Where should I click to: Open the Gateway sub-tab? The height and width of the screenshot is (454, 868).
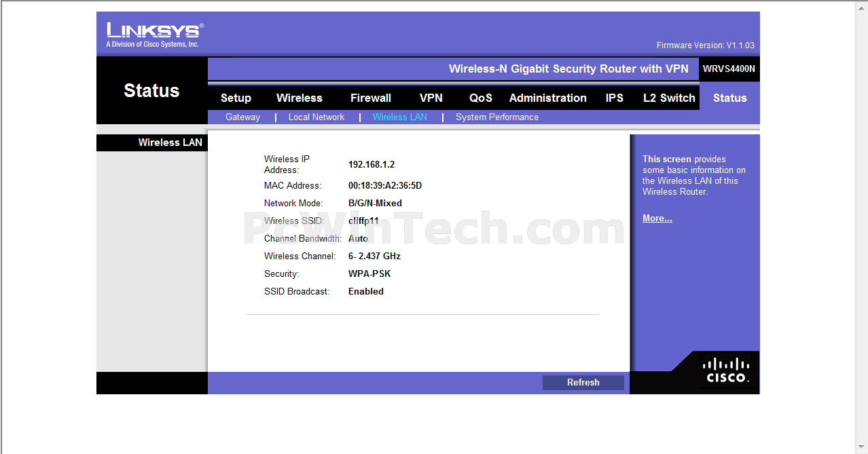coord(242,117)
